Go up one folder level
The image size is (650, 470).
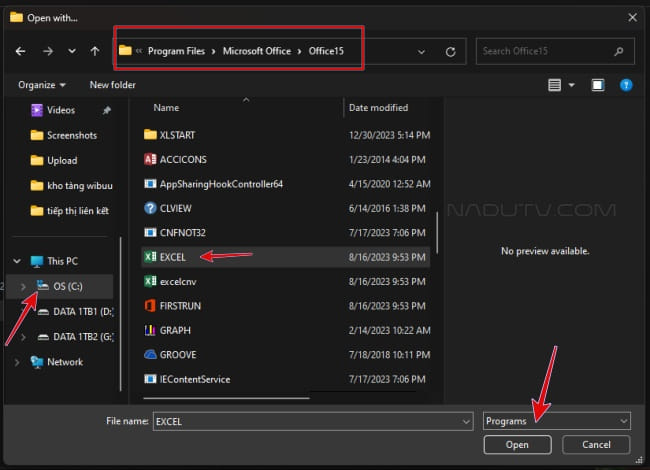click(95, 51)
